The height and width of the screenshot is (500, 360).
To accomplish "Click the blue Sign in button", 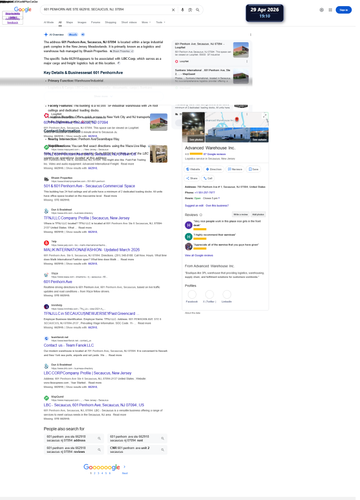I will click(344, 10).
